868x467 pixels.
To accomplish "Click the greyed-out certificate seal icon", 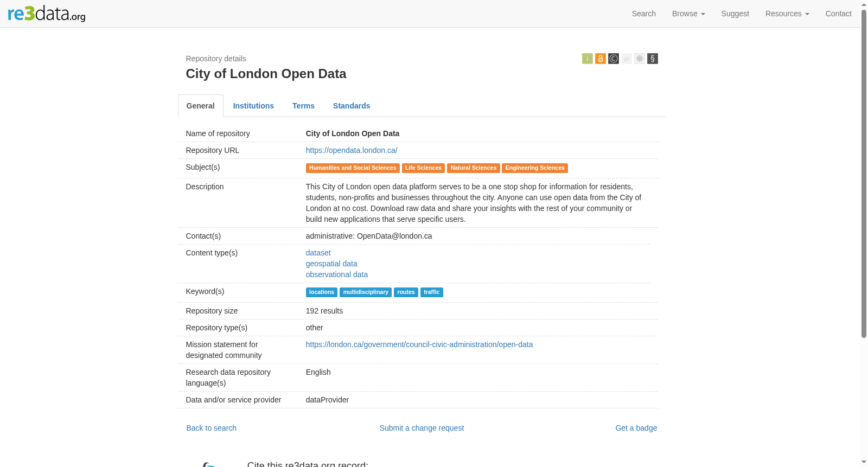I will 640,59.
